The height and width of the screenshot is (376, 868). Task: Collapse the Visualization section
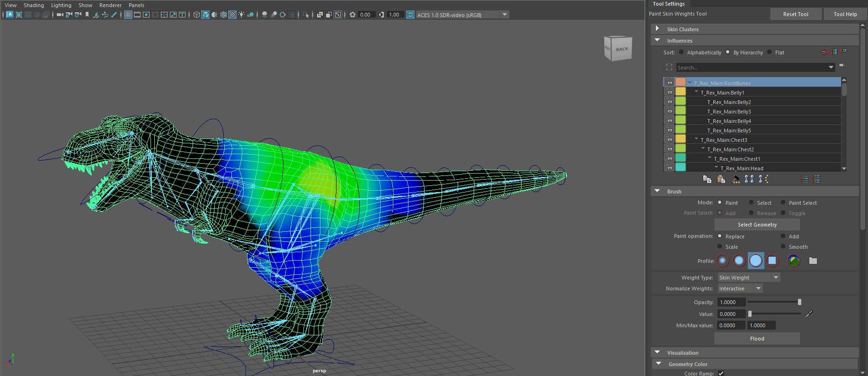[657, 352]
